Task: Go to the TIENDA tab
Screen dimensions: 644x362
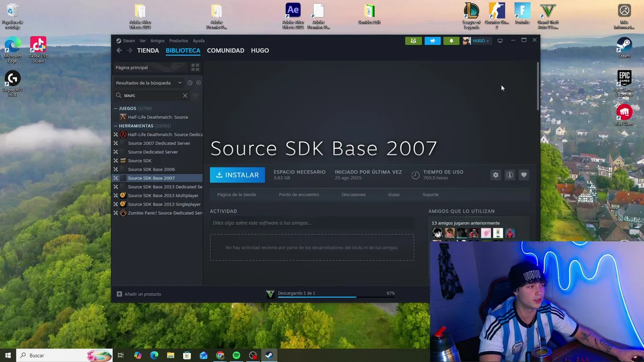Action: (x=148, y=50)
